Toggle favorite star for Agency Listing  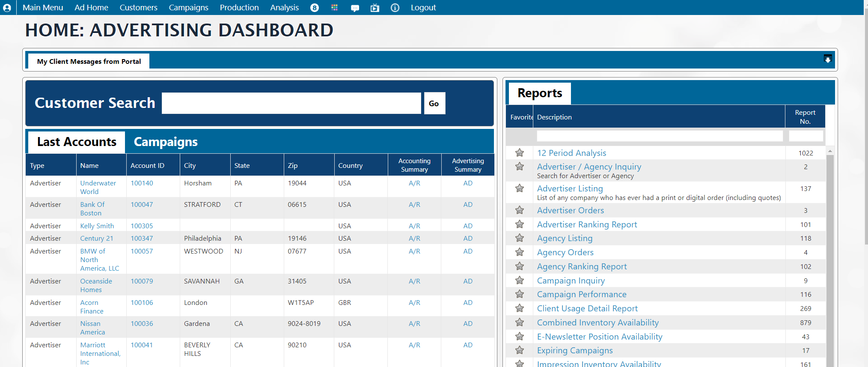(x=520, y=238)
